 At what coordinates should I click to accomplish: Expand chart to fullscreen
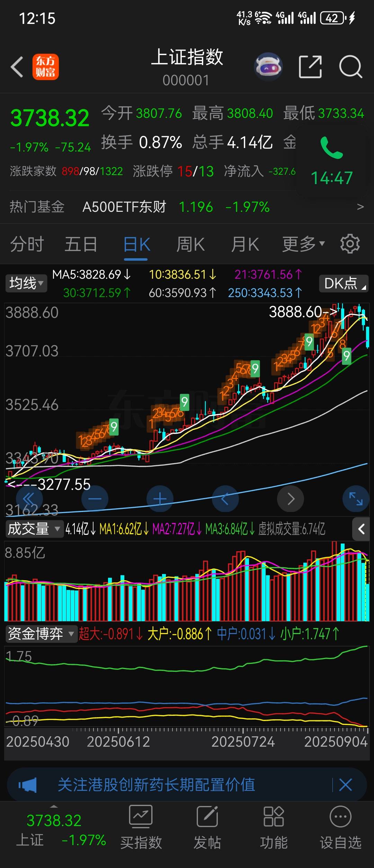click(x=356, y=499)
